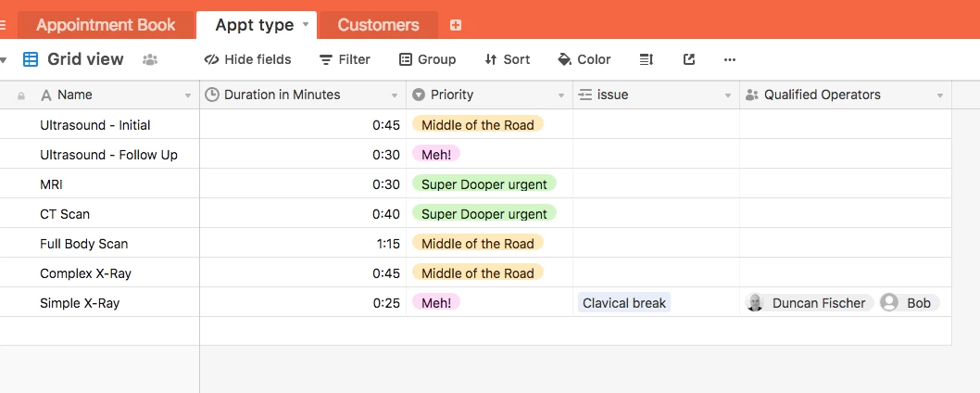This screenshot has width=980, height=393.
Task: Open the Filter options
Action: point(345,59)
